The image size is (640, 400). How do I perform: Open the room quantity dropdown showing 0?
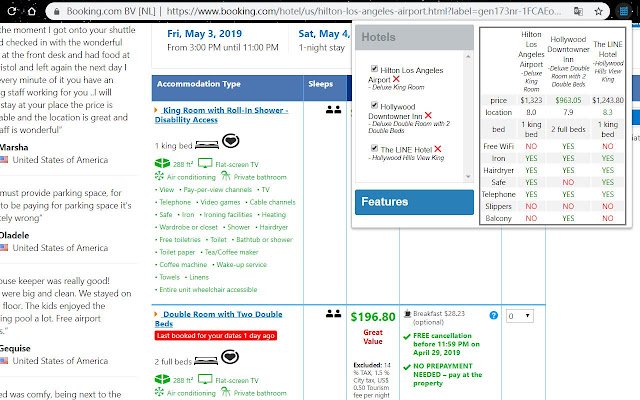(x=520, y=316)
